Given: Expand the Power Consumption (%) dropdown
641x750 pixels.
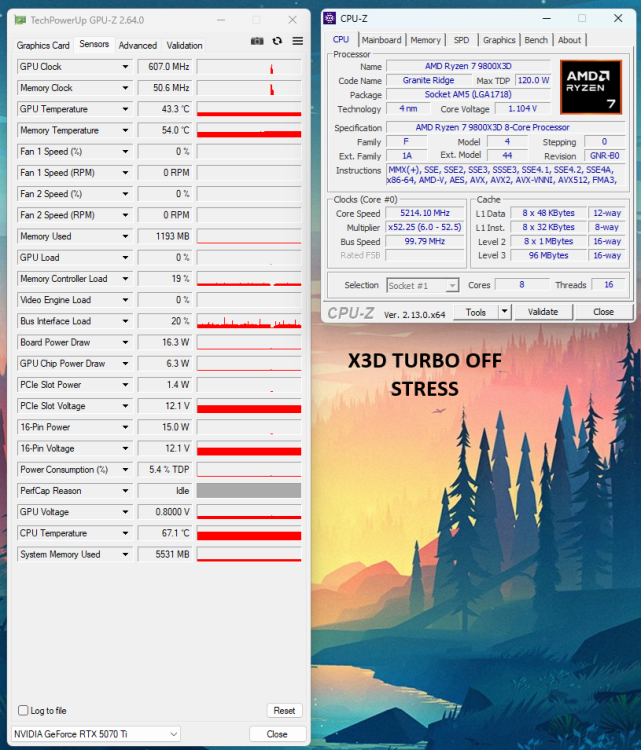Looking at the screenshot, I should (x=125, y=470).
